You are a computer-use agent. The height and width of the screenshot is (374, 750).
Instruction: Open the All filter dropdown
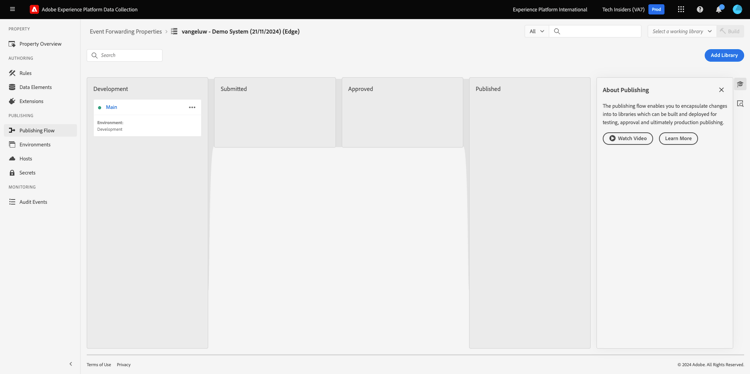pos(537,31)
